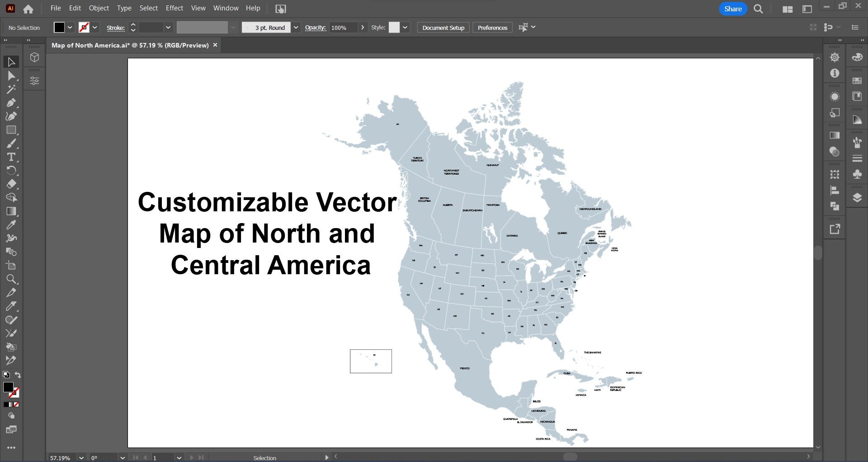Select the Eyedropper tool
Viewport: 868px width, 462px height.
(11, 224)
